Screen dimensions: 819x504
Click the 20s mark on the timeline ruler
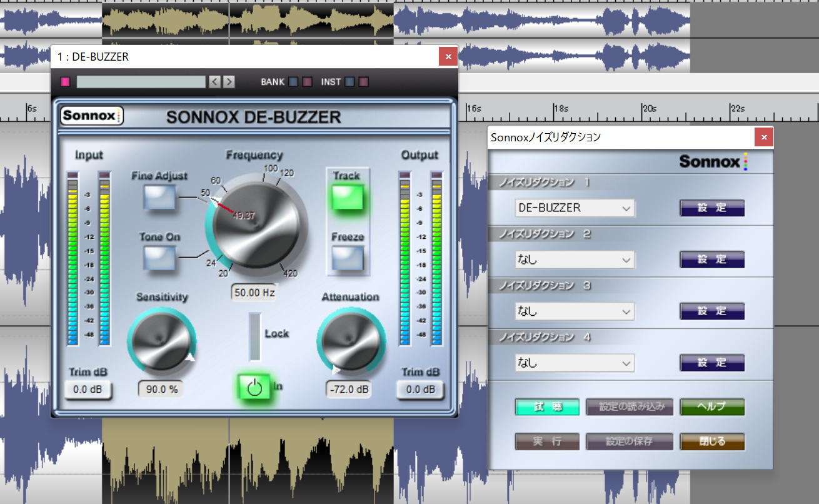[x=651, y=108]
